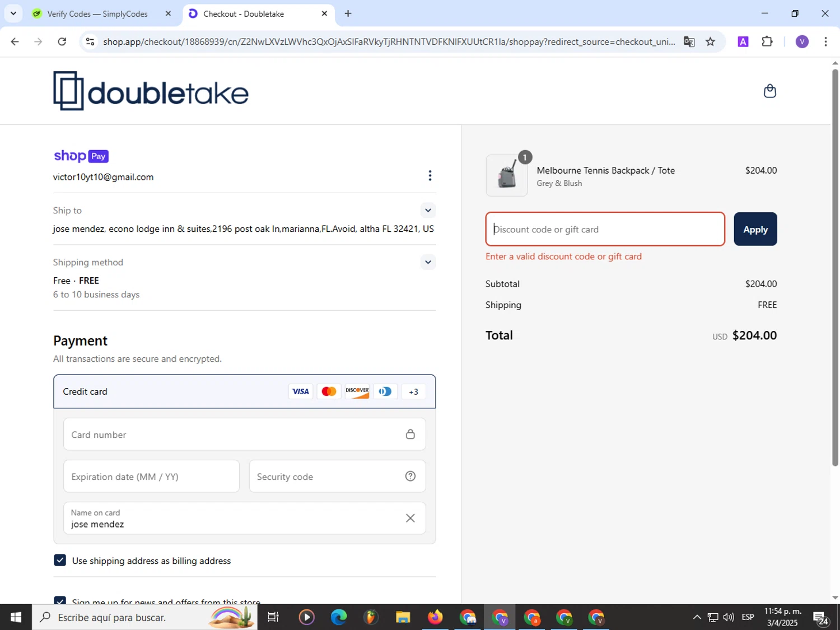Select the Credit card payment option
This screenshot has width=840, height=630.
pos(244,391)
